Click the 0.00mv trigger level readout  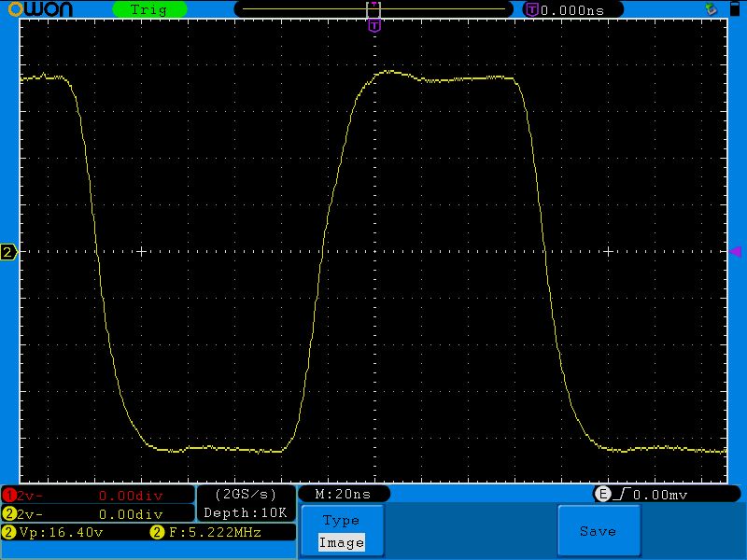[660, 496]
